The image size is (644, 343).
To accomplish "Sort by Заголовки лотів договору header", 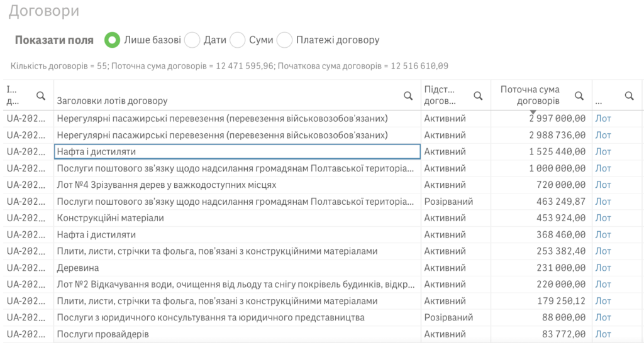I will pos(113,101).
